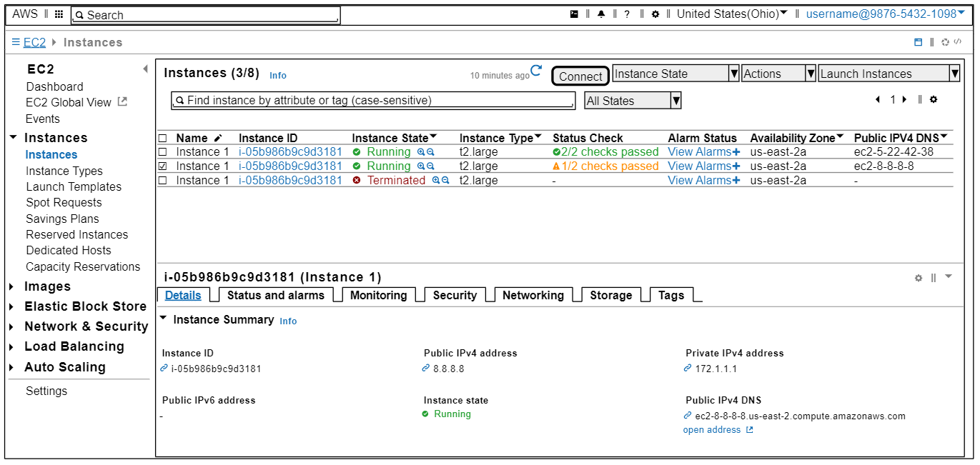The width and height of the screenshot is (980, 465).
Task: Toggle the hamburger navigation menu icon
Action: 16,42
